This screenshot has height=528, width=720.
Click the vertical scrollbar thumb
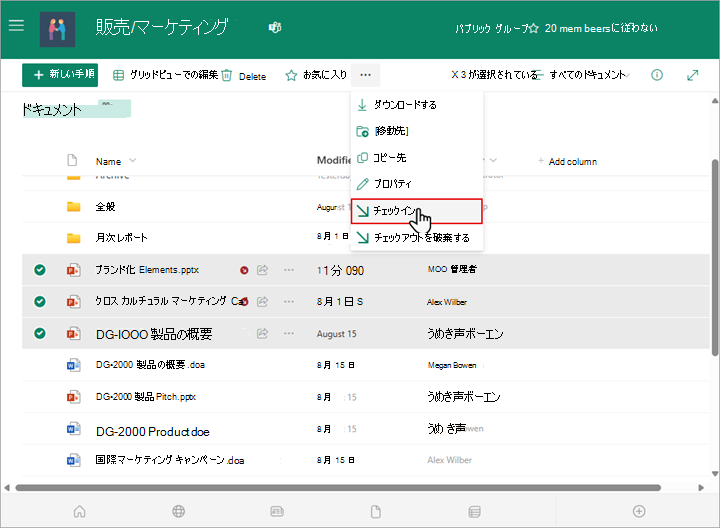click(715, 257)
